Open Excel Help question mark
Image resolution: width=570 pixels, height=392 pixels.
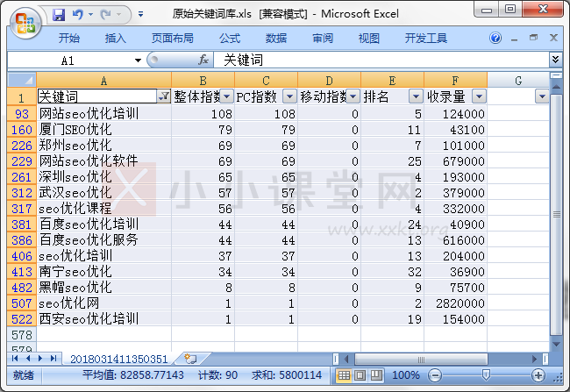495,38
